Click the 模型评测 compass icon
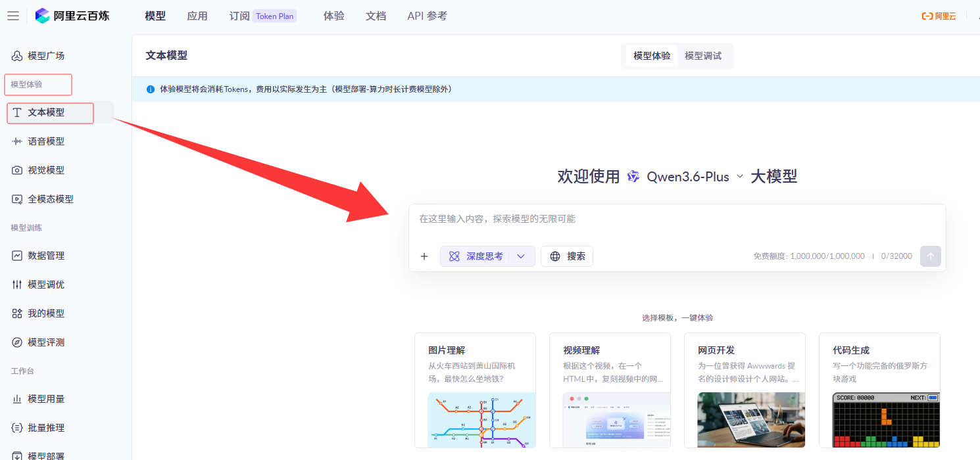The height and width of the screenshot is (460, 980). [17, 342]
